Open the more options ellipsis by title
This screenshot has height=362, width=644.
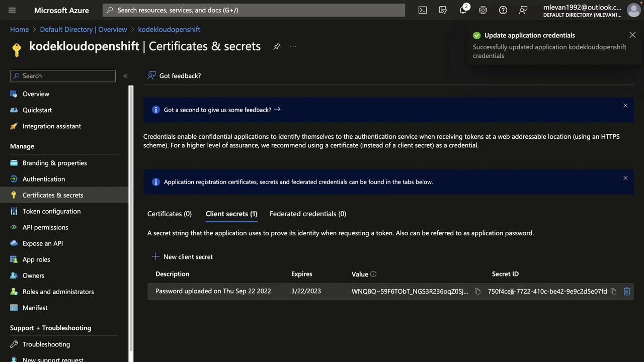(x=293, y=46)
